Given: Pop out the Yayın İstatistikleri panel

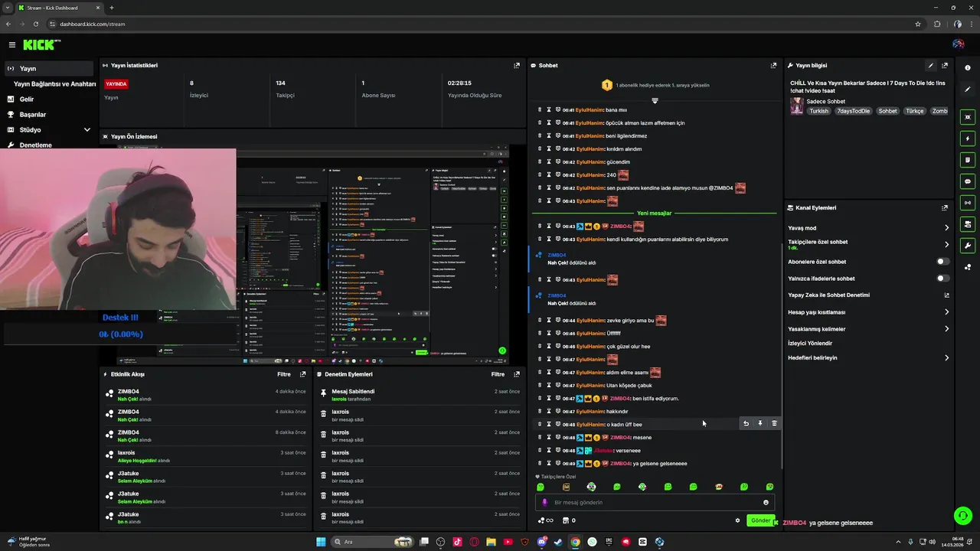Looking at the screenshot, I should coord(517,66).
